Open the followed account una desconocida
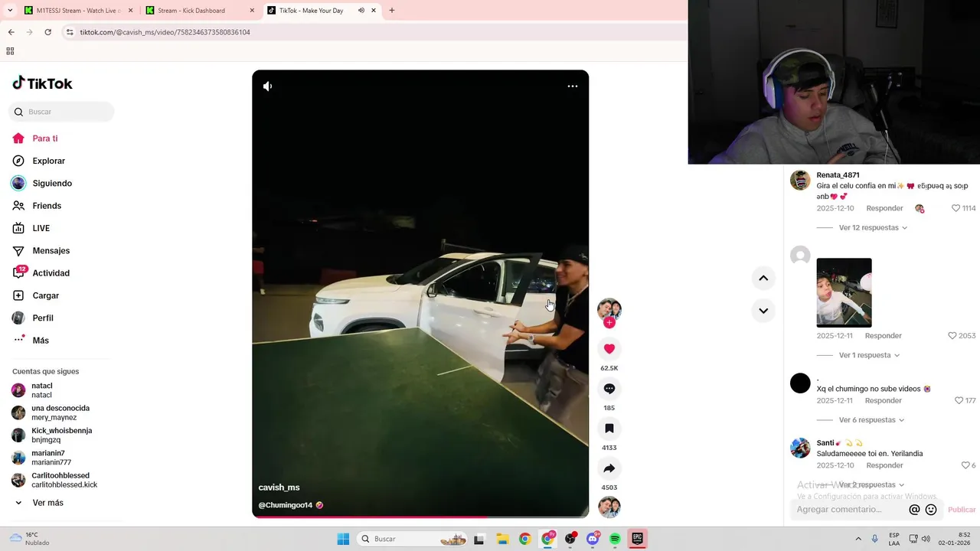This screenshot has width=980, height=551. coord(61,412)
